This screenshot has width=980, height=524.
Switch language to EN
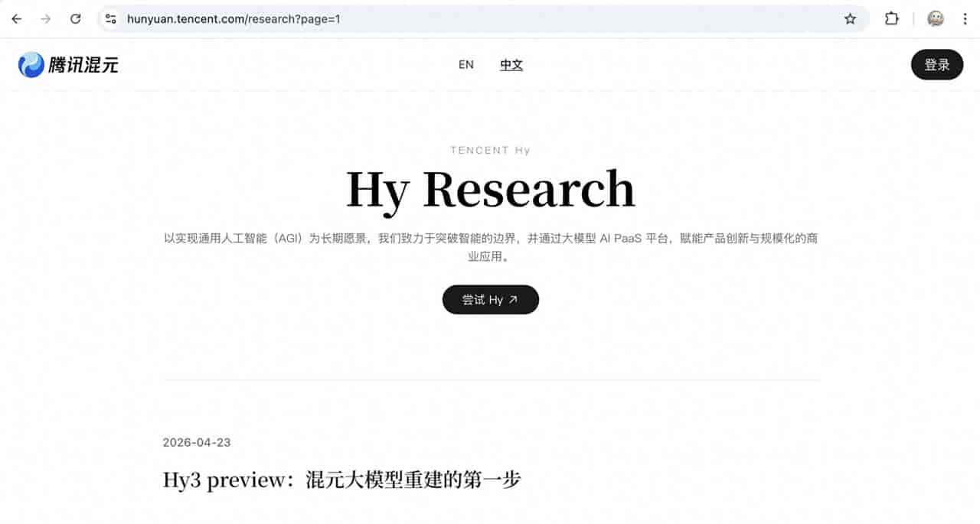[x=465, y=65]
